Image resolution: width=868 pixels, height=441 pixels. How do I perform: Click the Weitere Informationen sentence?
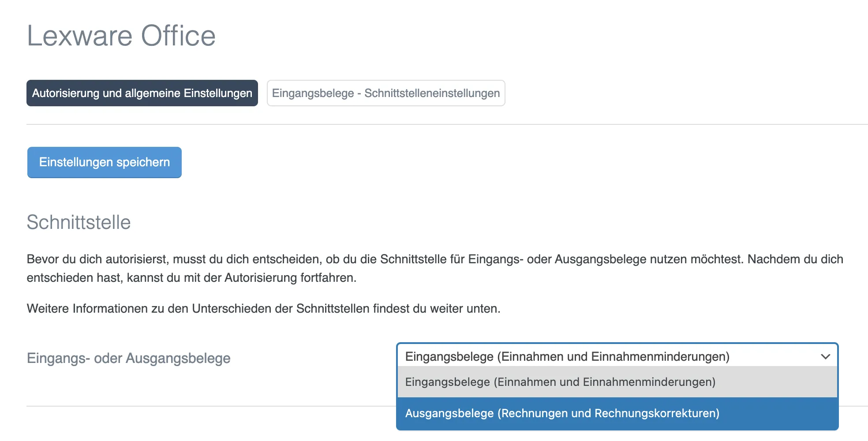(263, 308)
